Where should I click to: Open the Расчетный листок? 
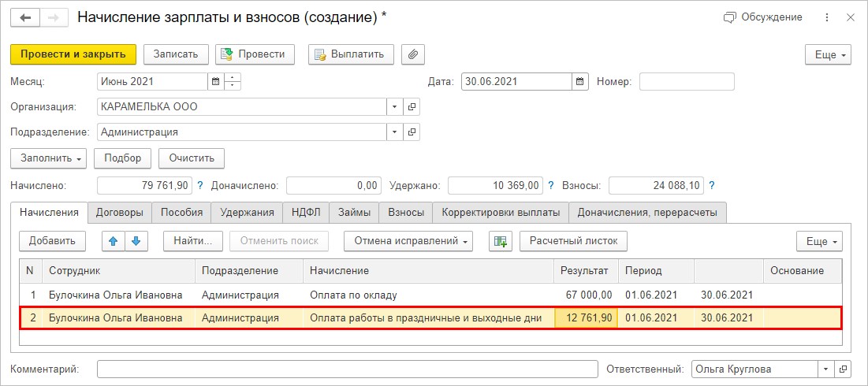573,241
